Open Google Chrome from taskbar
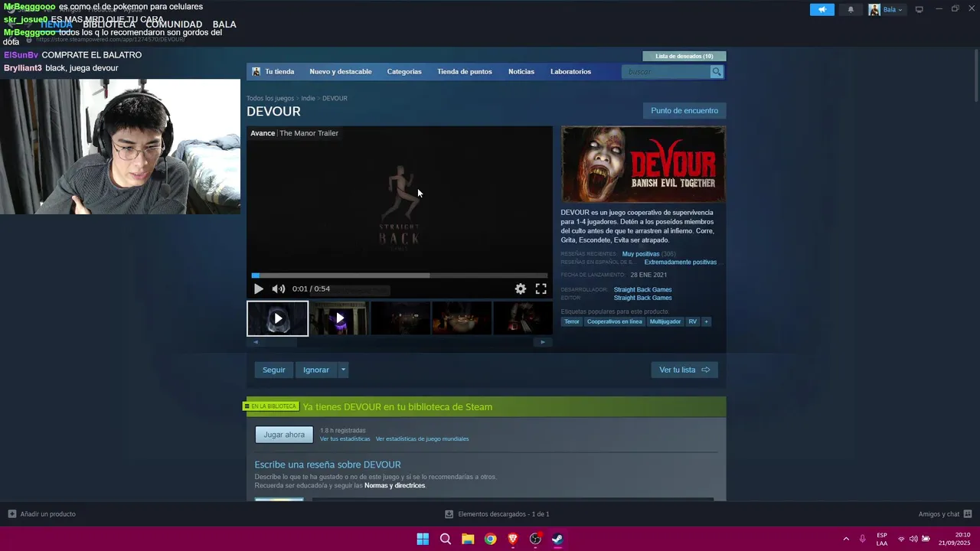The image size is (980, 551). pos(490,539)
